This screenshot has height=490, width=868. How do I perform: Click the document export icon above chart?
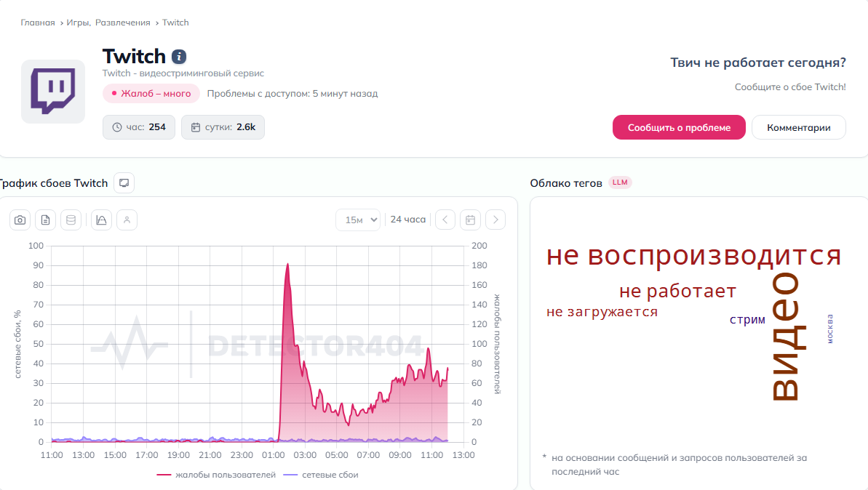coord(45,220)
